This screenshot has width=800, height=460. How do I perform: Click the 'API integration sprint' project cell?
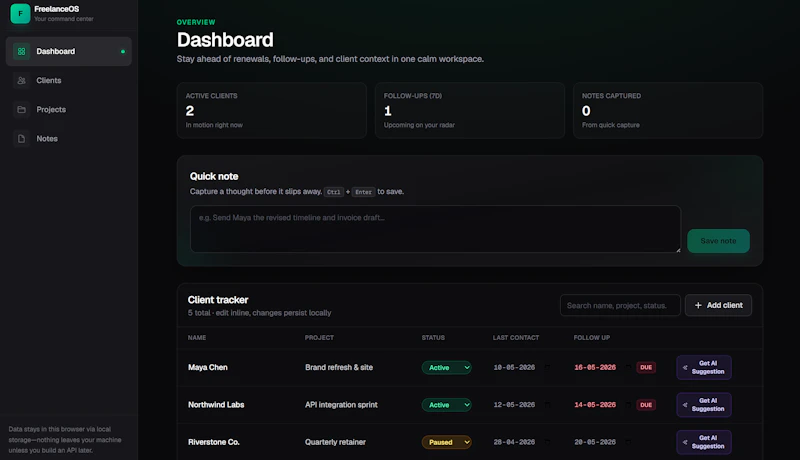[341, 405]
